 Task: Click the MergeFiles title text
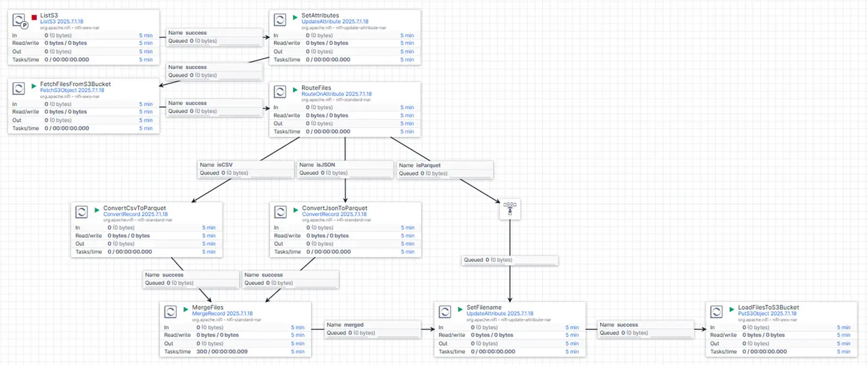[208, 308]
